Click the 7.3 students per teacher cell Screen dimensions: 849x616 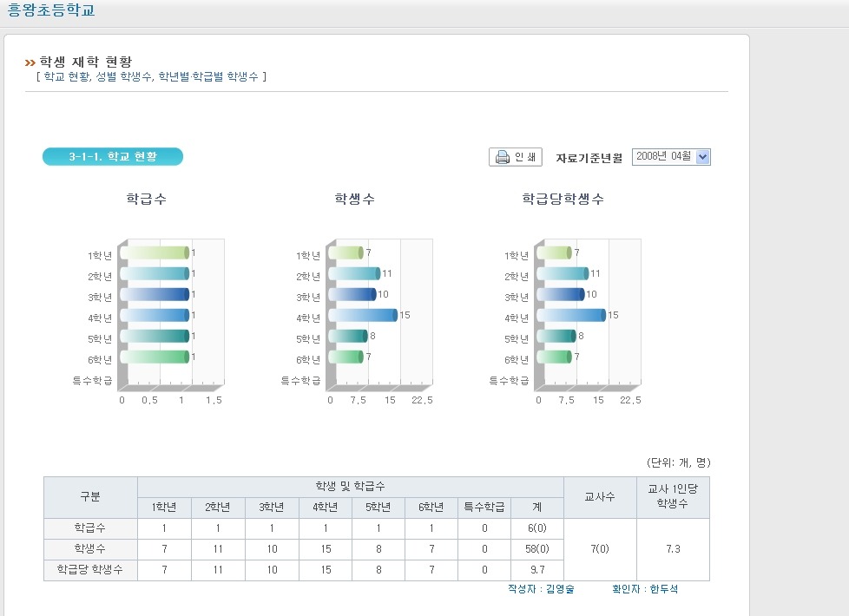pyautogui.click(x=673, y=549)
